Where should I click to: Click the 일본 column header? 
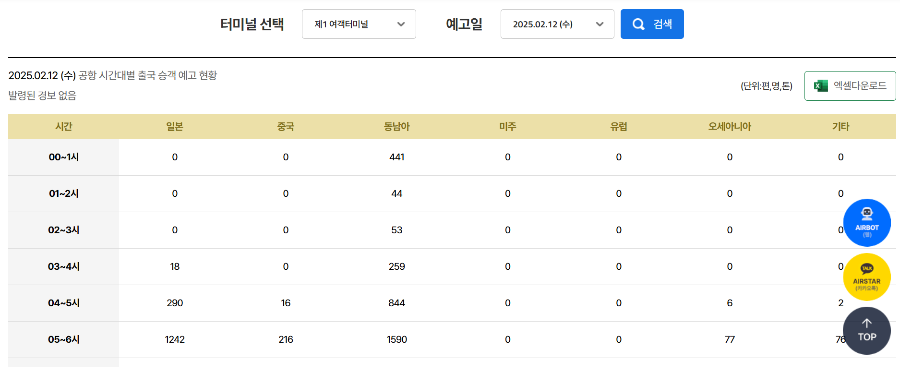tap(174, 127)
